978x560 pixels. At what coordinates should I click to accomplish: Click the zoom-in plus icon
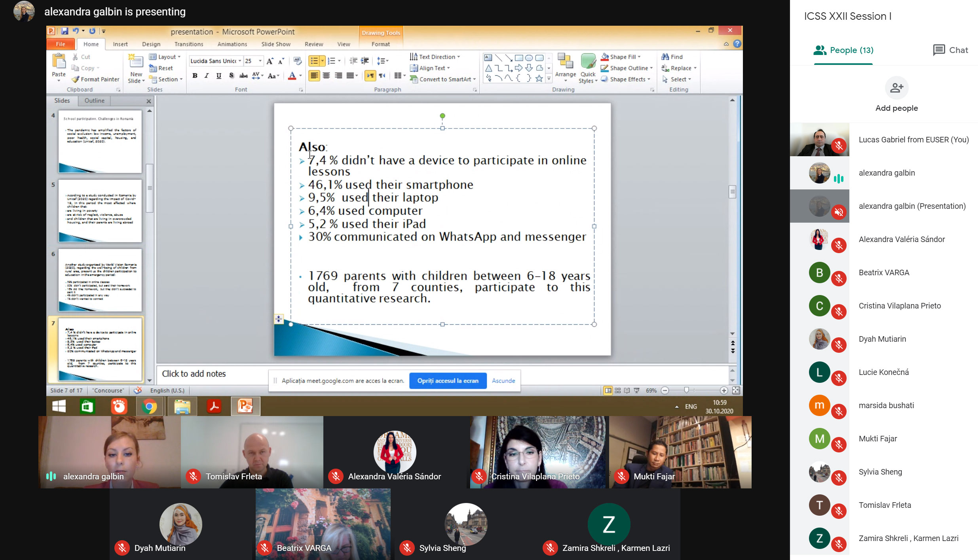tap(724, 390)
